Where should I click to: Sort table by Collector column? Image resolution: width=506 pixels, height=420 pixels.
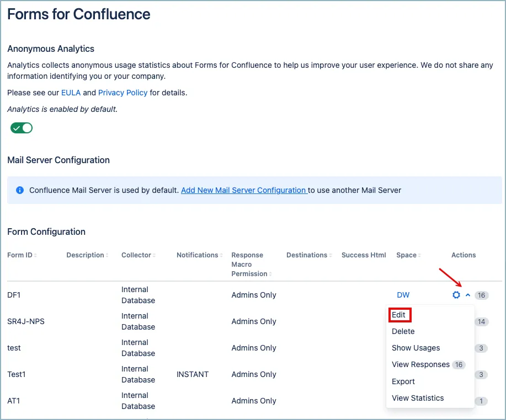139,255
